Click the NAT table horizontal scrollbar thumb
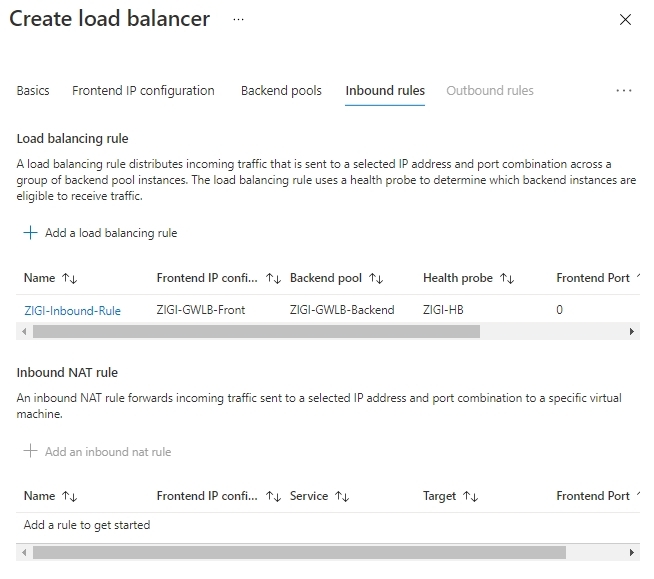 tap(299, 553)
